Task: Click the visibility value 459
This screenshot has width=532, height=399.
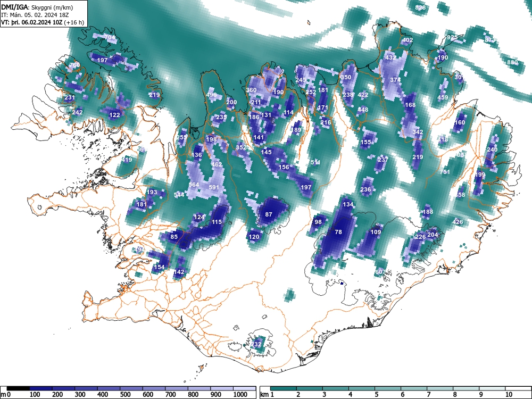Action: (443, 97)
